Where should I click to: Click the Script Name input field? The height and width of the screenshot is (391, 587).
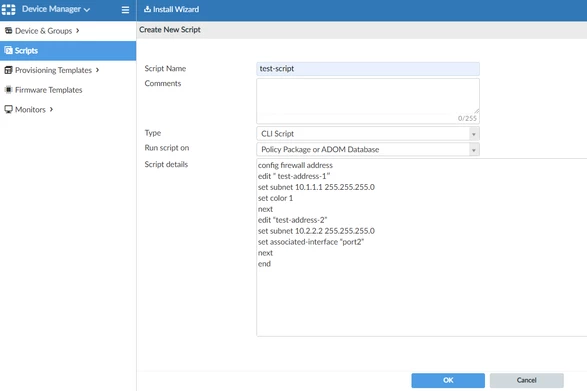pos(368,69)
